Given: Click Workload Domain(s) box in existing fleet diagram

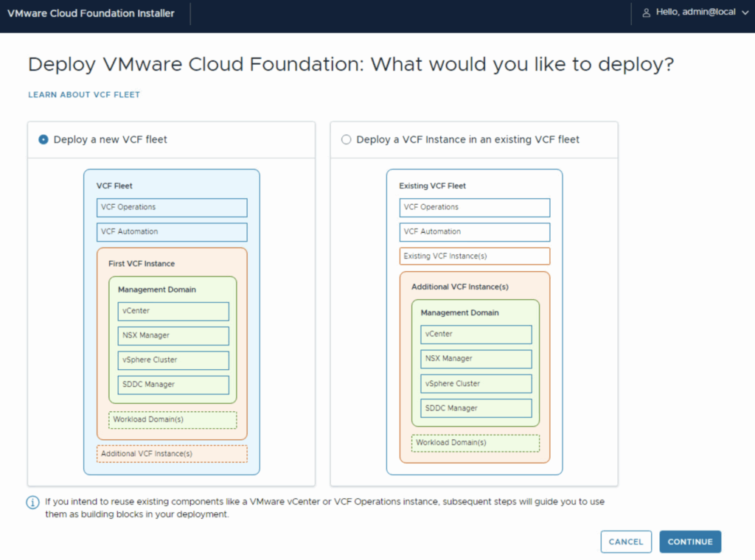Looking at the screenshot, I should (x=476, y=443).
